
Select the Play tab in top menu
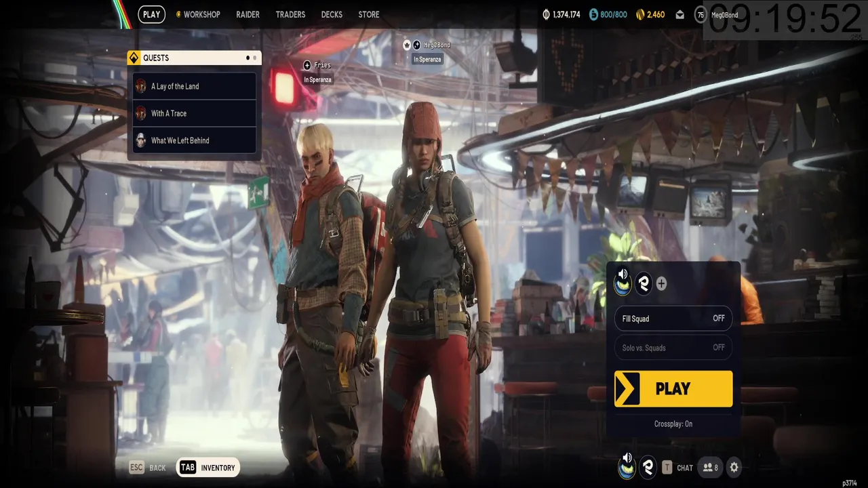point(152,14)
